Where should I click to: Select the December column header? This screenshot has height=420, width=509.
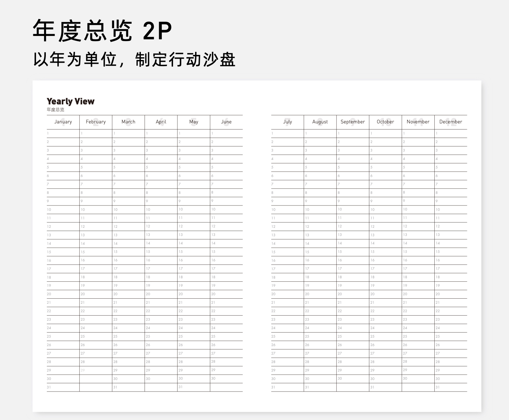[x=451, y=122]
